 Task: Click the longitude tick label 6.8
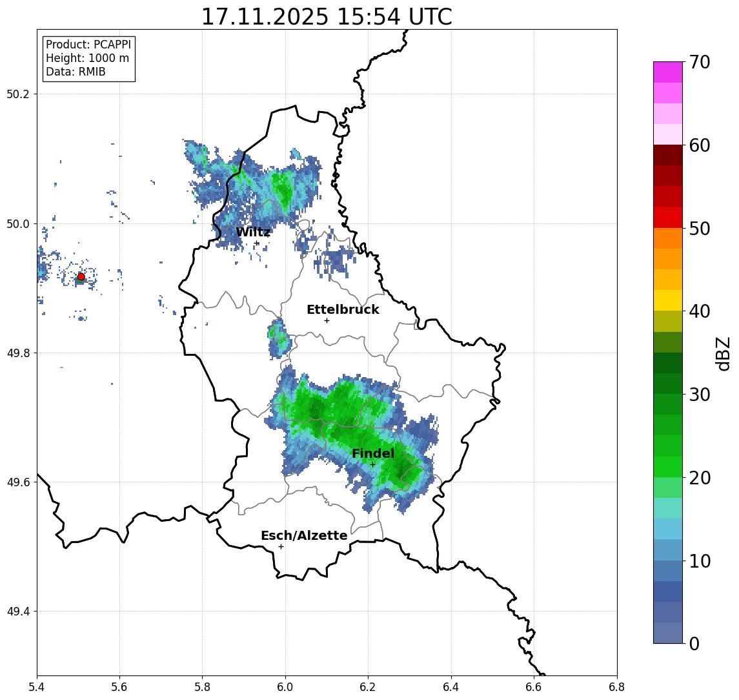pos(617,686)
